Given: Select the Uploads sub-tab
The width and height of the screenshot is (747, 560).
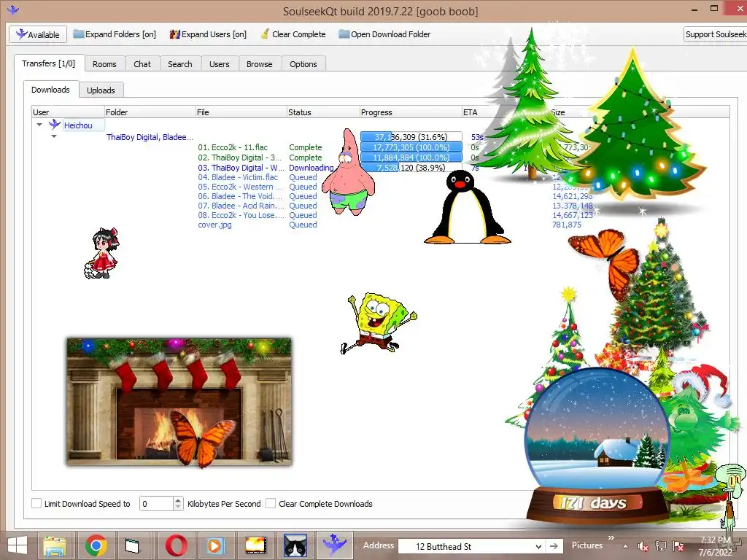Looking at the screenshot, I should click(x=101, y=90).
